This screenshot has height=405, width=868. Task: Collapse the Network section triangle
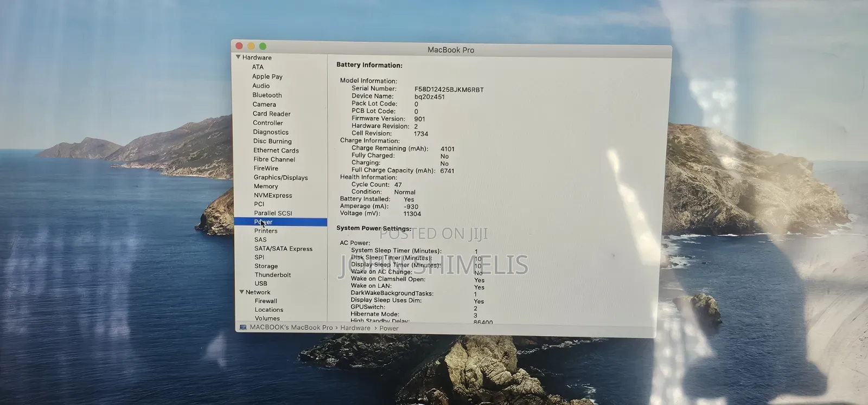tap(242, 292)
